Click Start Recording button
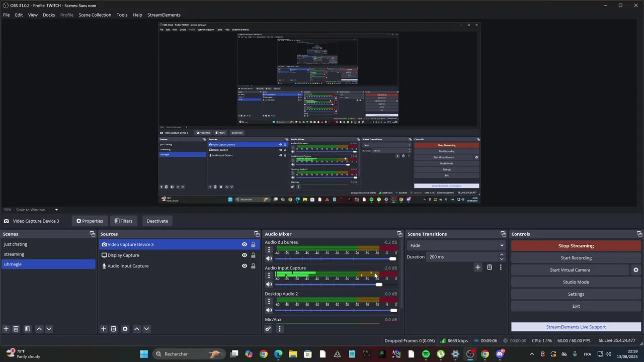 coord(576,258)
